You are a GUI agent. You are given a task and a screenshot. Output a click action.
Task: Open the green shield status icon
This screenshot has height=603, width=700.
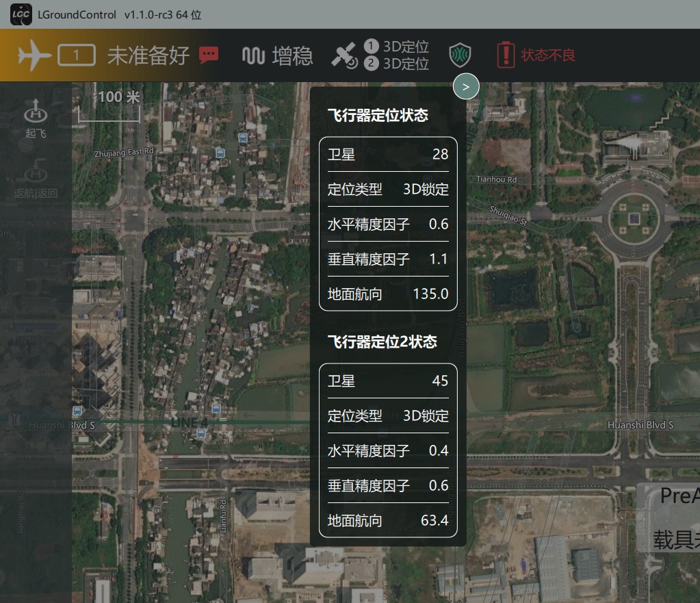pyautogui.click(x=460, y=55)
